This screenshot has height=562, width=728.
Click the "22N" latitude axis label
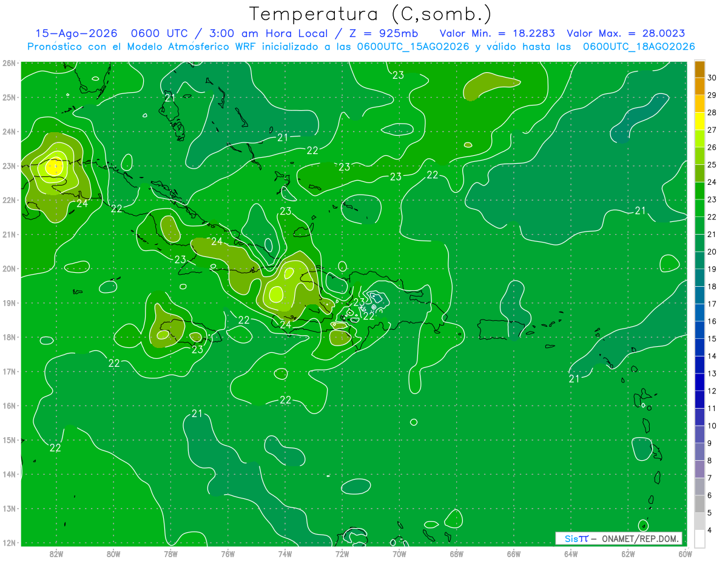9,200
